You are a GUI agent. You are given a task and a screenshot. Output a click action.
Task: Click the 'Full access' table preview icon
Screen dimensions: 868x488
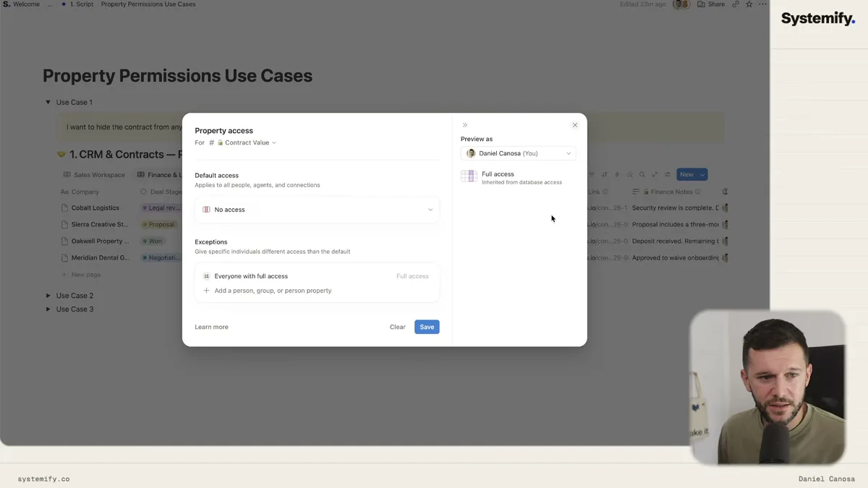click(x=469, y=176)
